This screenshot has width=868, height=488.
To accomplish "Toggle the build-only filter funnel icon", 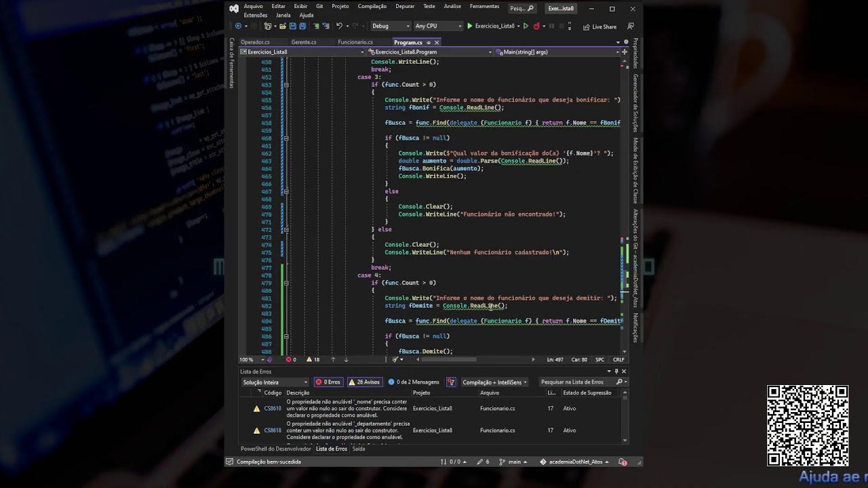I will click(451, 382).
